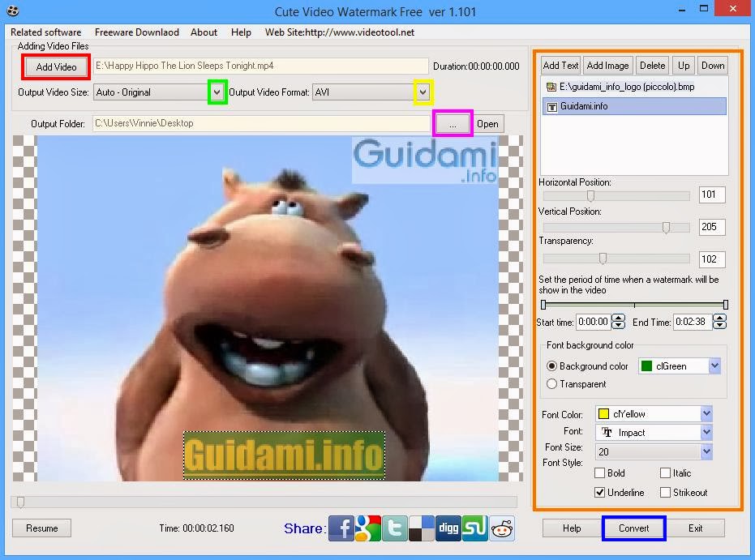
Task: Select the E:\guidami_info_logo (piccolo).bmp image item
Action: pos(634,87)
